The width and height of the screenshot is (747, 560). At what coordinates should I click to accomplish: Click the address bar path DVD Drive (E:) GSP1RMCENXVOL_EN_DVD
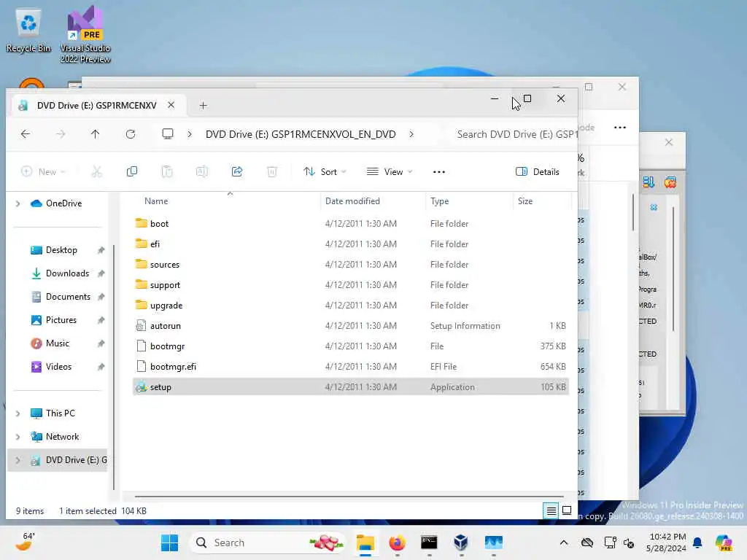tap(301, 134)
